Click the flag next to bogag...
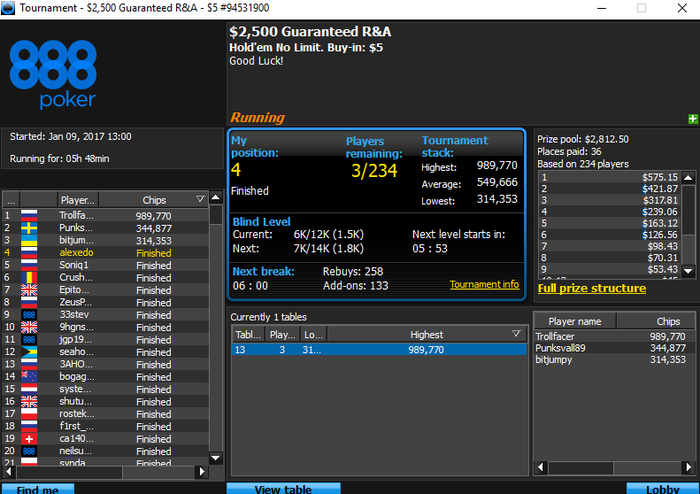Image resolution: width=700 pixels, height=494 pixels. pos(29,377)
